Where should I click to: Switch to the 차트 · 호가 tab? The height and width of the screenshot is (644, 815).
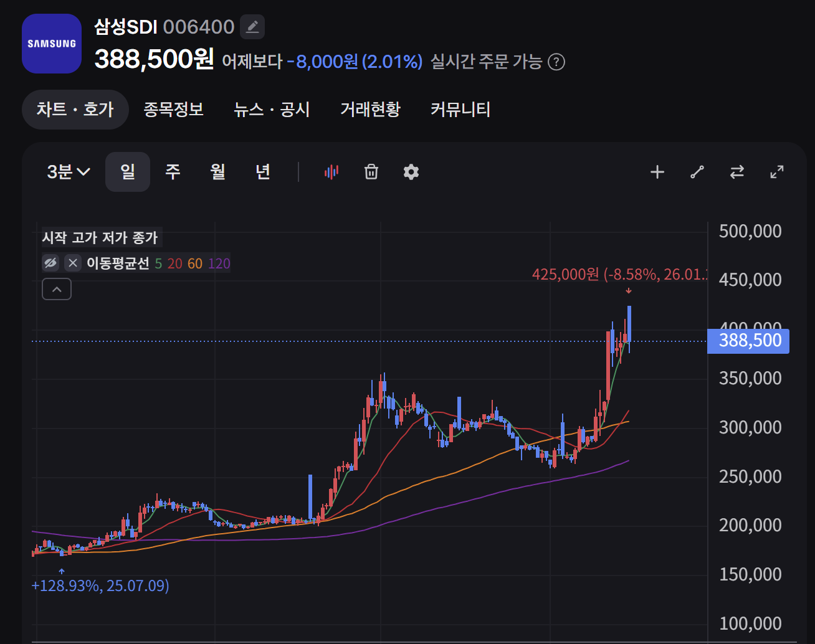(x=75, y=110)
